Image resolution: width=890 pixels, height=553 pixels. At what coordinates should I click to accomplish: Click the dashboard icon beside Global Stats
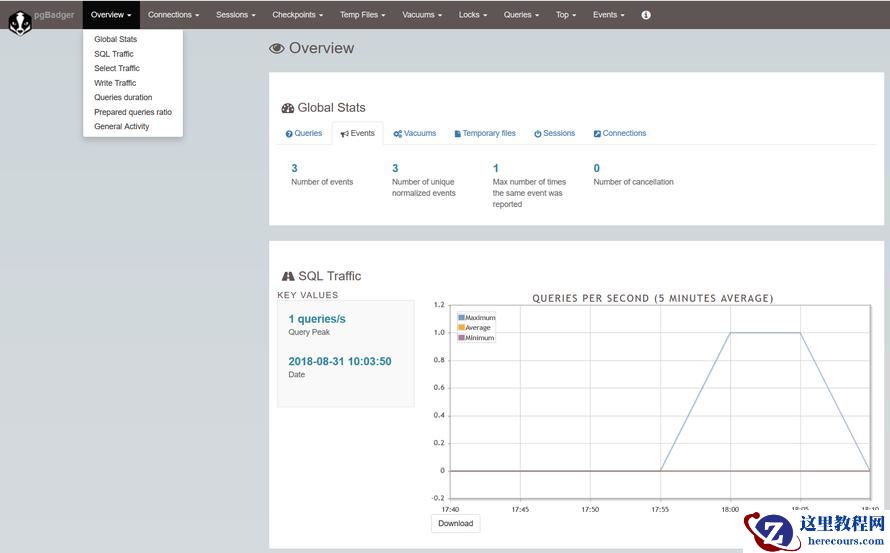tap(288, 108)
